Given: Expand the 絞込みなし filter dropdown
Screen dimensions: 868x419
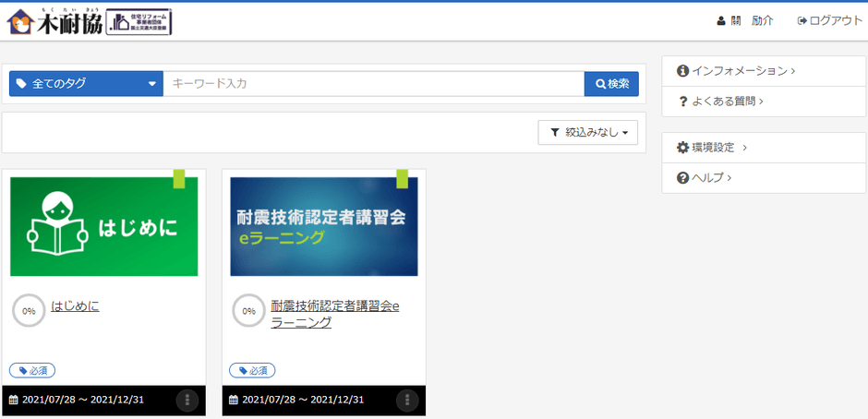Looking at the screenshot, I should [587, 133].
